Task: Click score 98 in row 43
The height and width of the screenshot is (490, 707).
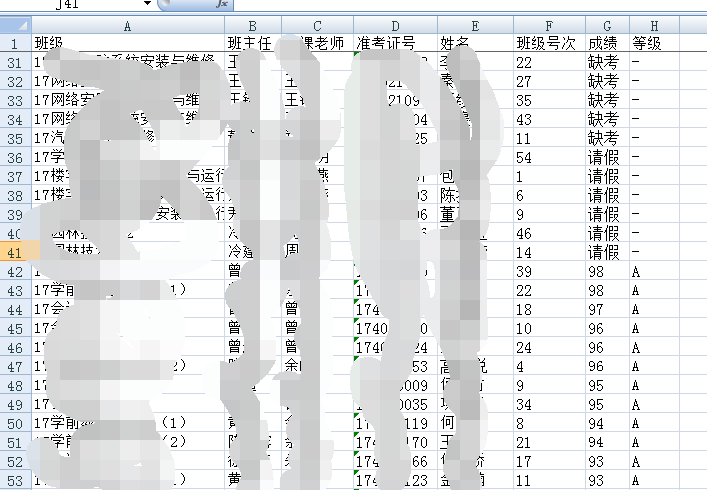Action: tap(607, 290)
